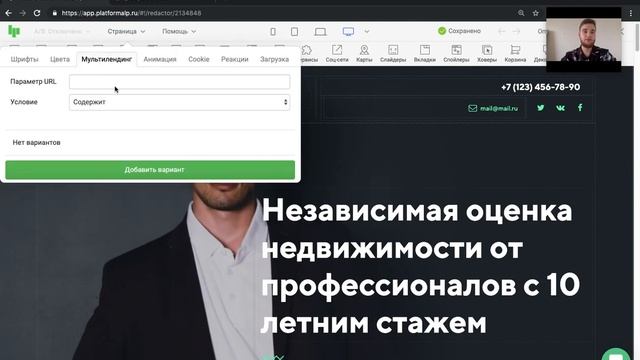Click the browser zoom magnifier icon
The height and width of the screenshot is (360, 640).
(521, 13)
